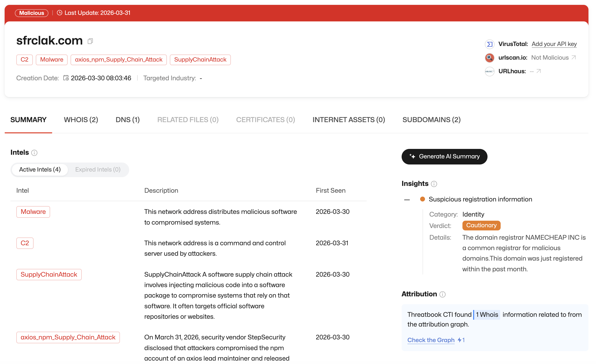Click the VirusTotal logo icon
The height and width of the screenshot is (364, 596).
[489, 44]
